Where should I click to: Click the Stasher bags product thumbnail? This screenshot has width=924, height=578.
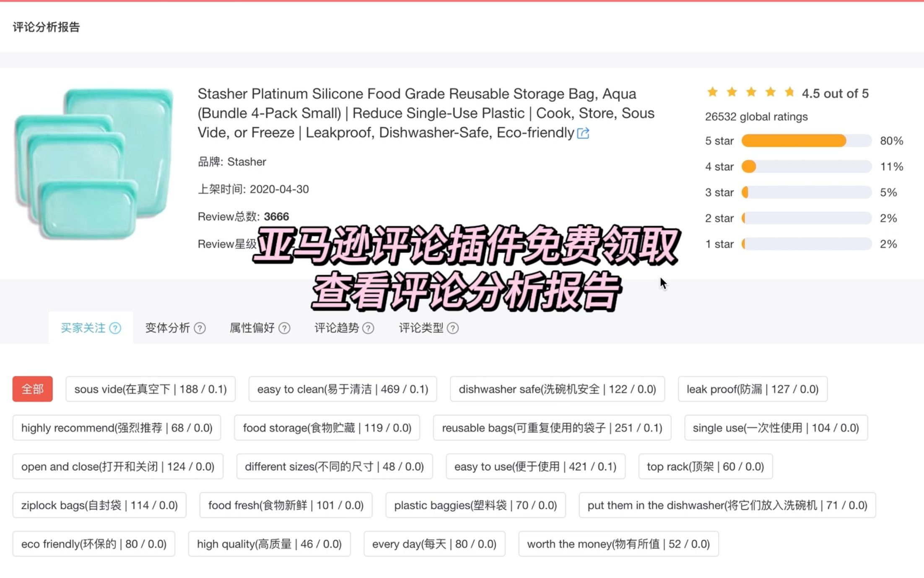coord(94,164)
